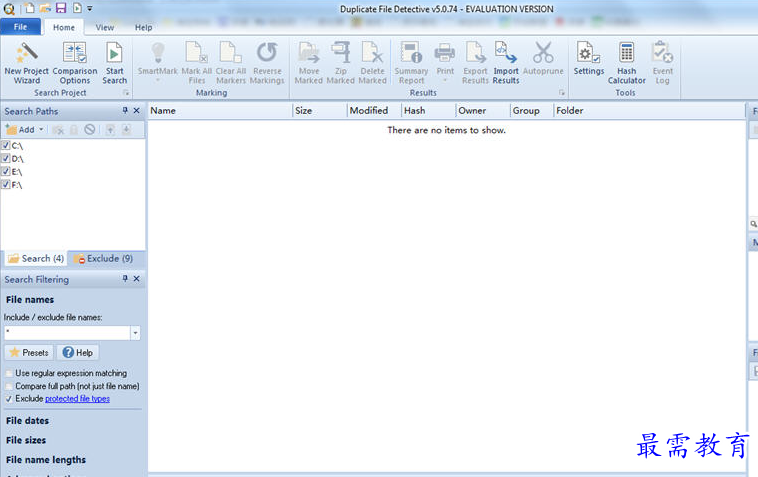Open the SmartMark tool

tap(158, 61)
